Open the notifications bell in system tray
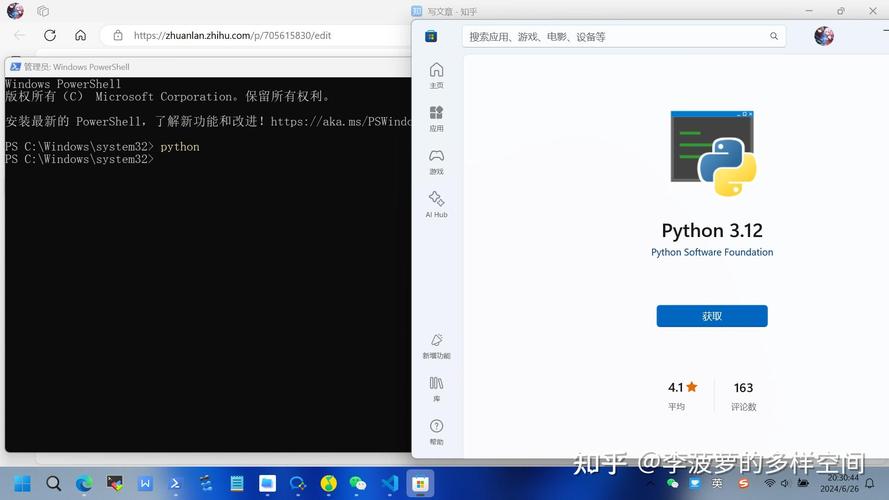This screenshot has height=500, width=889. tap(870, 484)
